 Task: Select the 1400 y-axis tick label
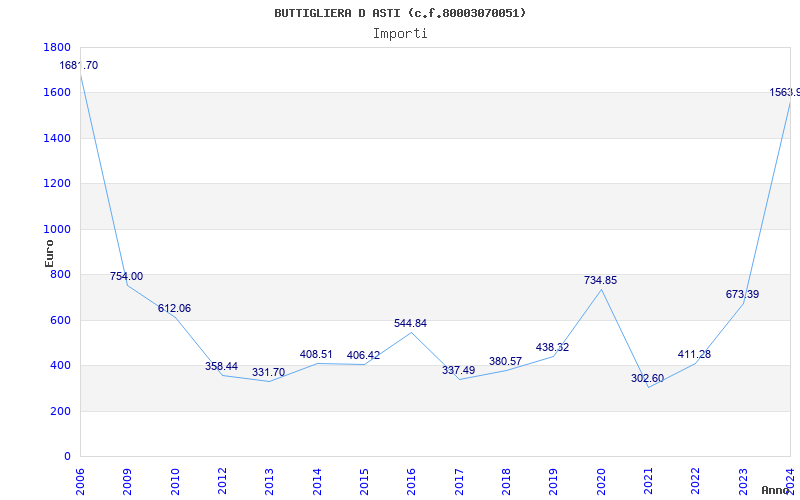(57, 138)
